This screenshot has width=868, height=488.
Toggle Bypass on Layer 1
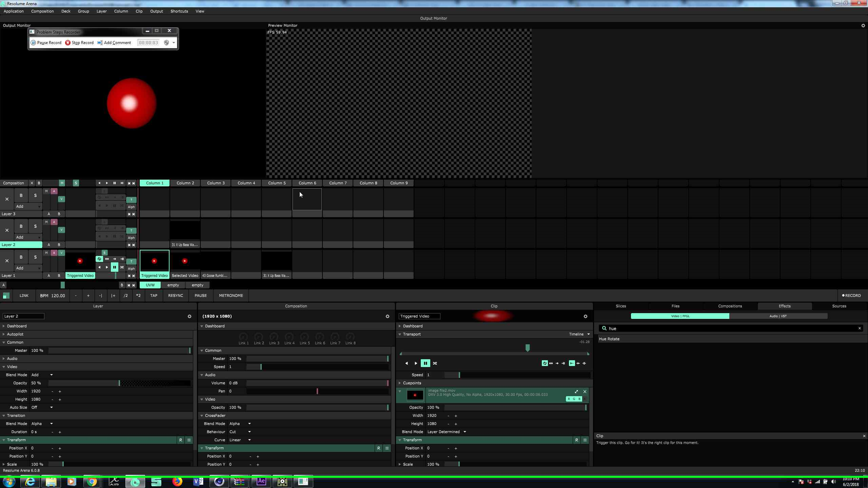point(21,257)
